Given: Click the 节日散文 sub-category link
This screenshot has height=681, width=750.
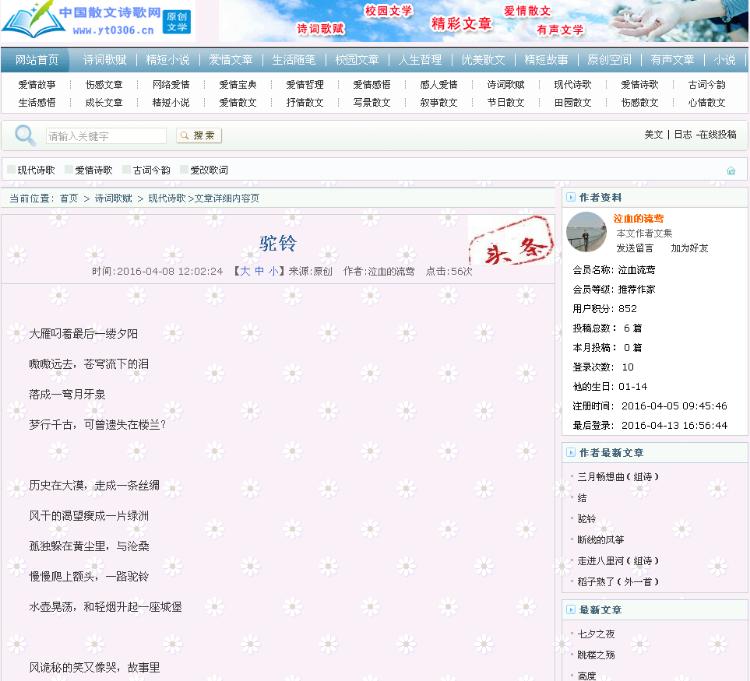Looking at the screenshot, I should click(506, 102).
